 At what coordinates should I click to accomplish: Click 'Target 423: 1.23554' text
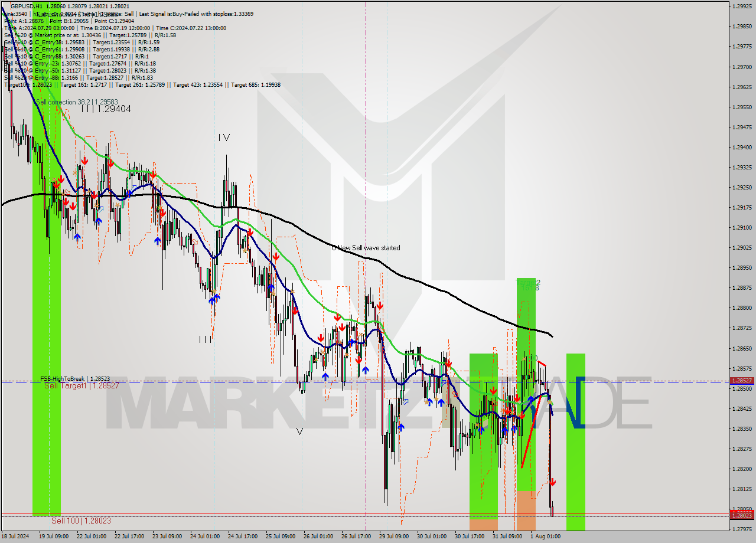(198, 84)
